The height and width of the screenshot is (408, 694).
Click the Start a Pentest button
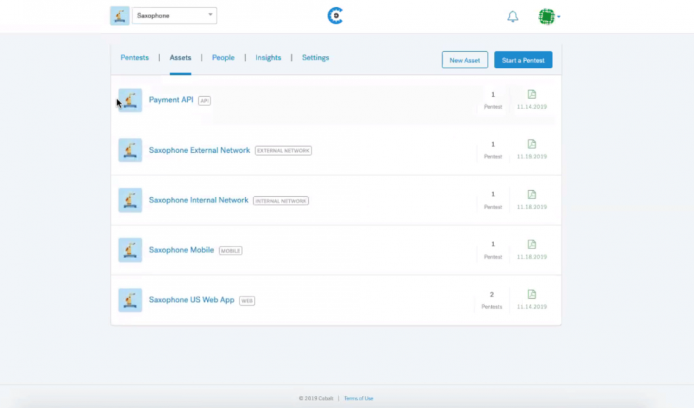coord(523,60)
